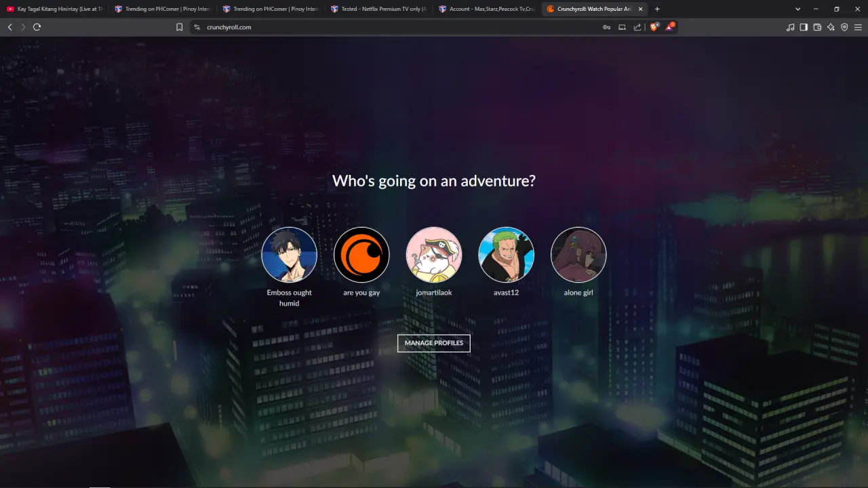Restore down the browser window
The height and width of the screenshot is (488, 868).
pos(836,9)
